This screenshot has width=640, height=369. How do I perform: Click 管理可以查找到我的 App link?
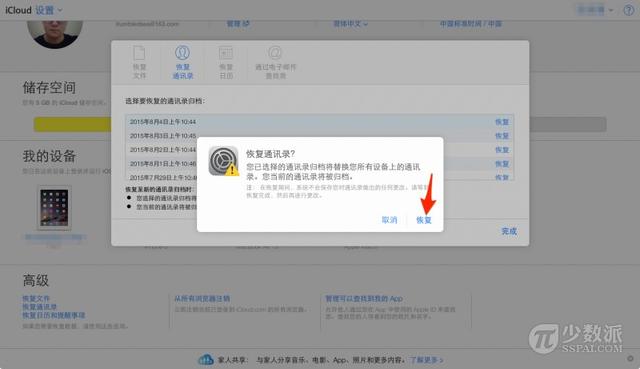[x=364, y=299]
